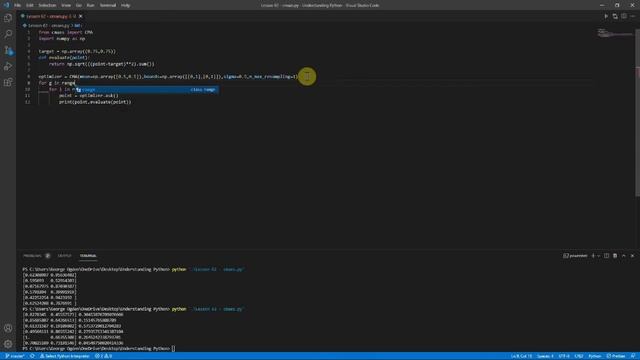
Task: Close the terminal panel
Action: pyautogui.click(x=632, y=256)
